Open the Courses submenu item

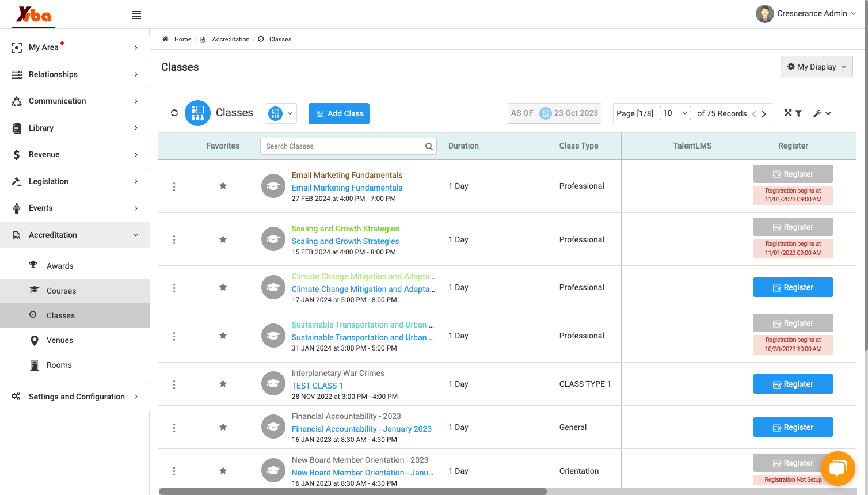75,291
